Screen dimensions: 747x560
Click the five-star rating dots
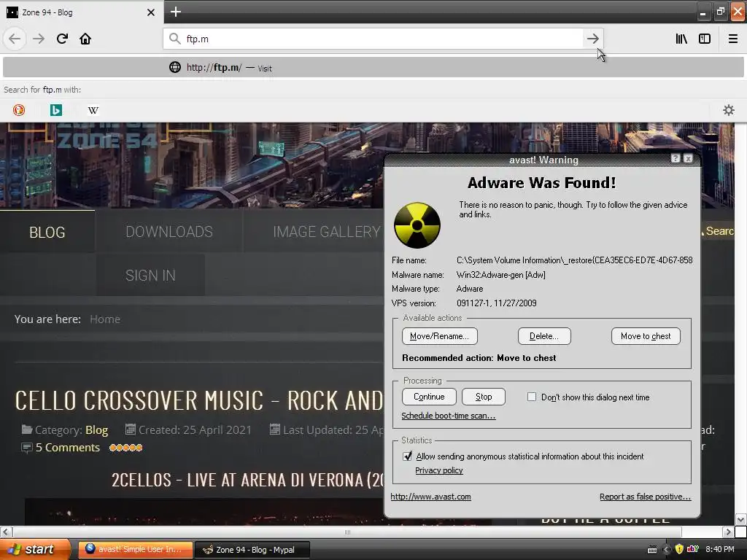[x=125, y=448]
